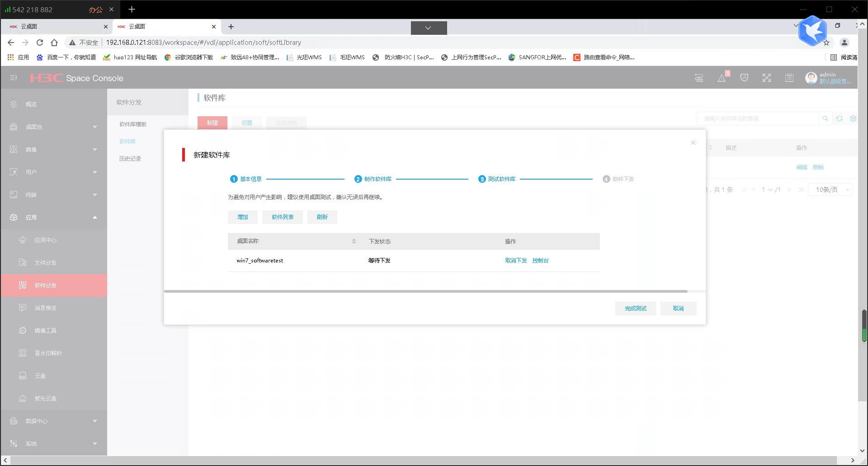The width and height of the screenshot is (868, 466).
Task: Expand the 用户 sidebar menu
Action: coord(54,172)
